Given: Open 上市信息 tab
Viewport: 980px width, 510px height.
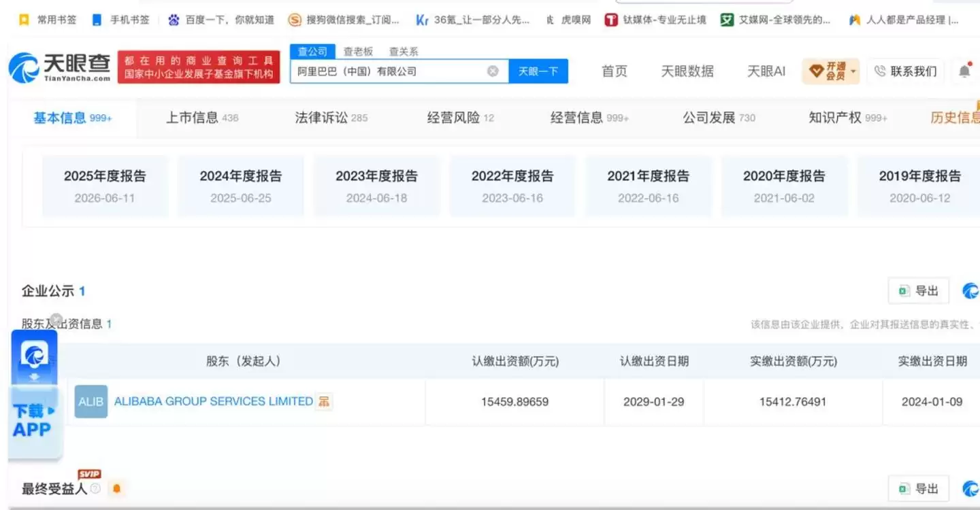Looking at the screenshot, I should point(202,118).
